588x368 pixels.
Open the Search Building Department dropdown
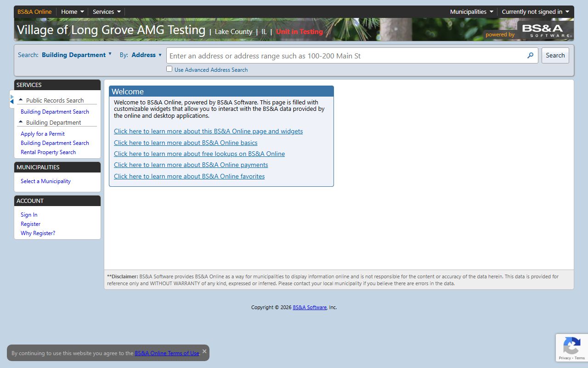pyautogui.click(x=77, y=55)
